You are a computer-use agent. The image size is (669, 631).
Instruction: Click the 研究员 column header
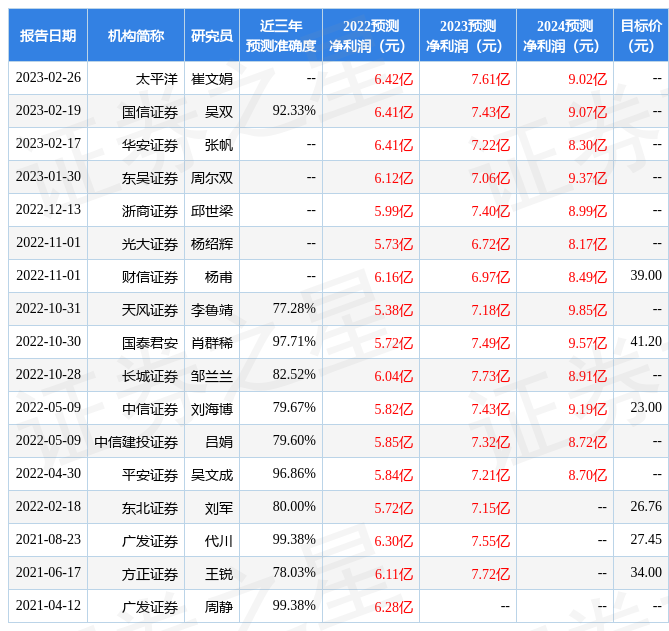click(x=212, y=35)
